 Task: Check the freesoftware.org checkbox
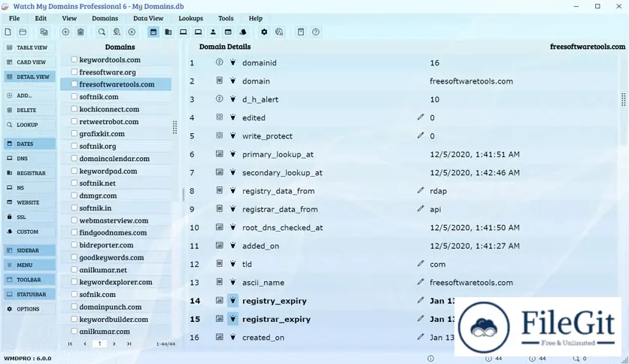coord(74,71)
